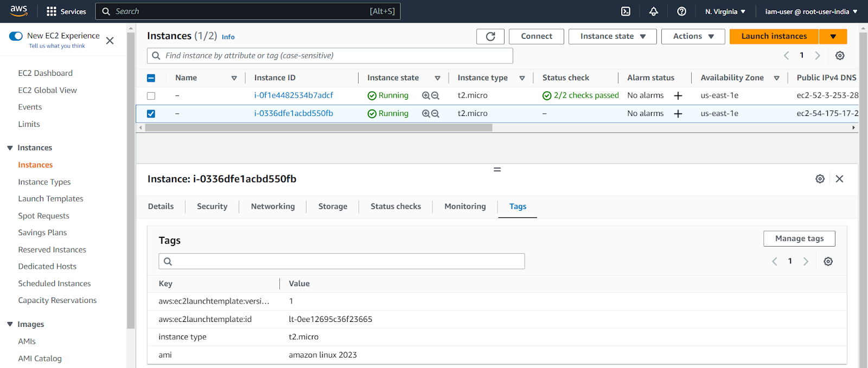Click the sidebar vertical scrollbar
The width and height of the screenshot is (868, 368).
(x=131, y=180)
